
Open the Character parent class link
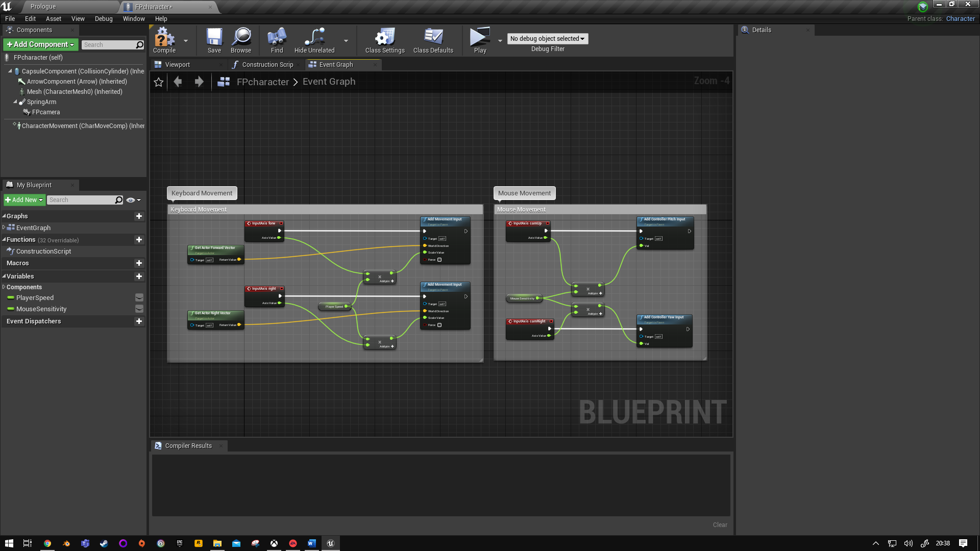960,19
